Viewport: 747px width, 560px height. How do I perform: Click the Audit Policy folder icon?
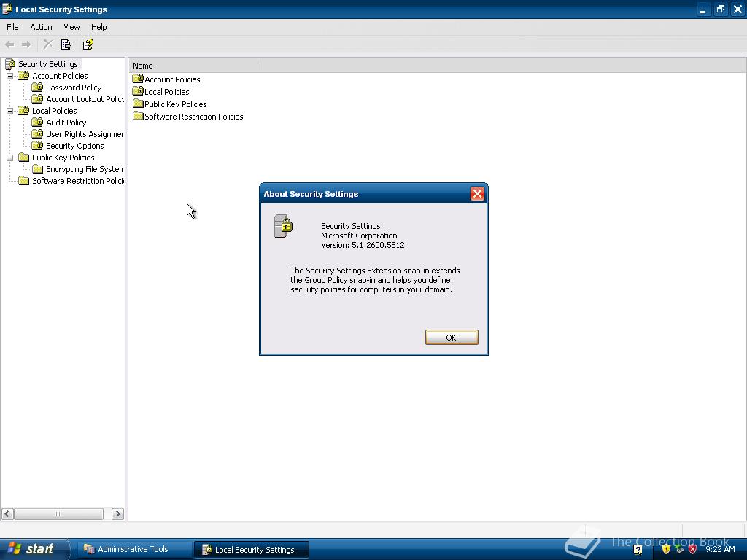coord(37,122)
